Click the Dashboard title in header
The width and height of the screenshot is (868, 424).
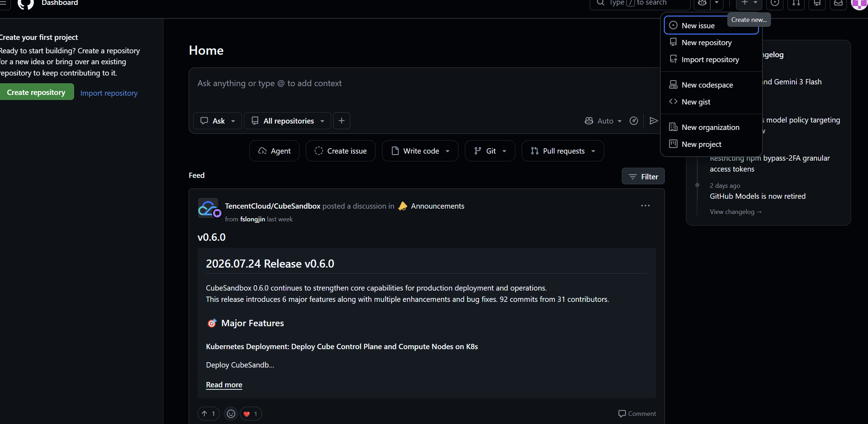click(x=60, y=3)
